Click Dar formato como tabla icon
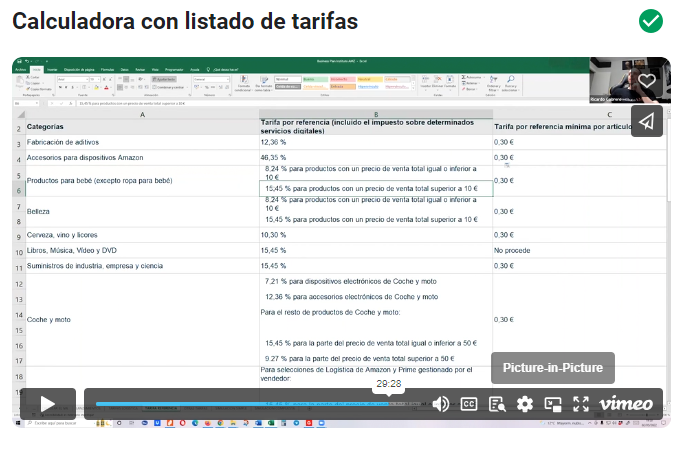 [x=264, y=83]
